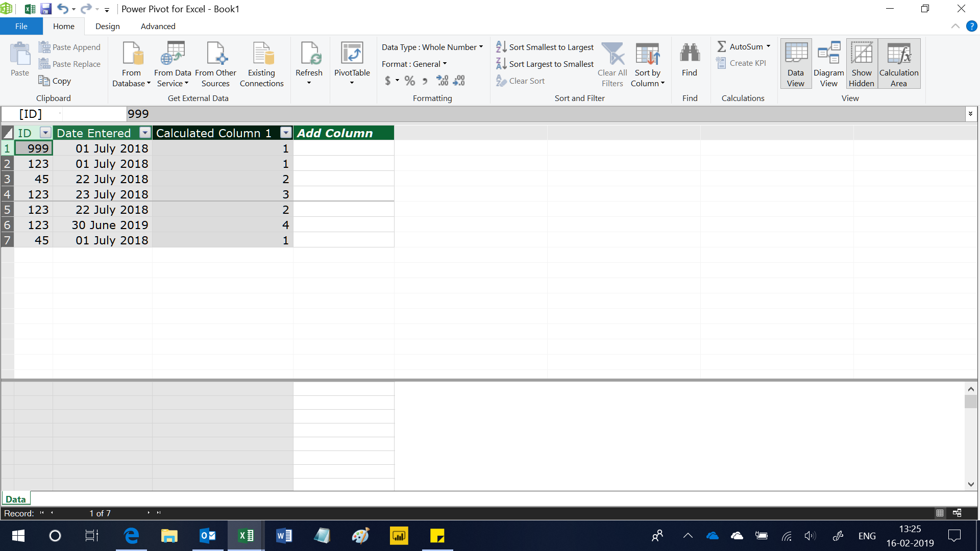The height and width of the screenshot is (551, 980).
Task: Apply thousands separator comma format
Action: (x=425, y=81)
